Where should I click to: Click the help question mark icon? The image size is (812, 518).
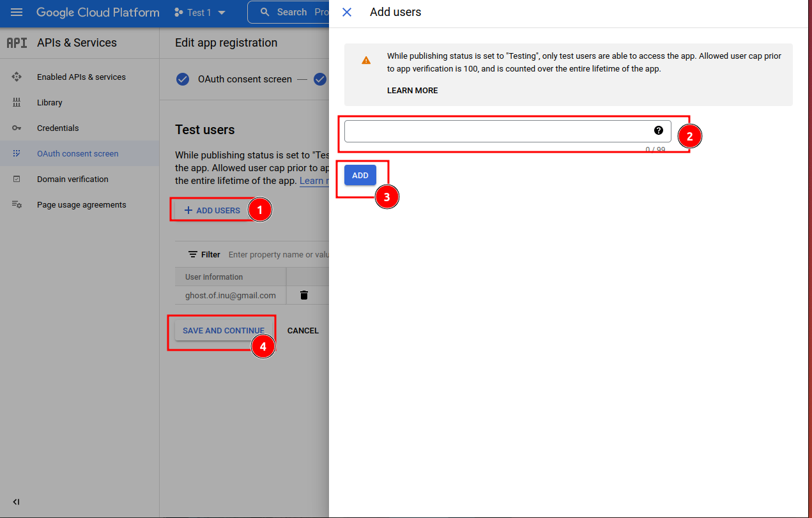(x=659, y=130)
